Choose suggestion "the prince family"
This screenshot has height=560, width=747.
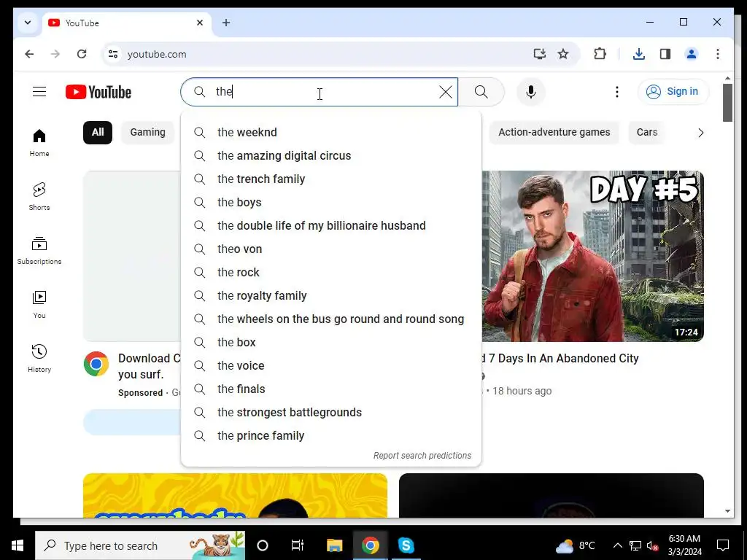[x=331, y=436]
